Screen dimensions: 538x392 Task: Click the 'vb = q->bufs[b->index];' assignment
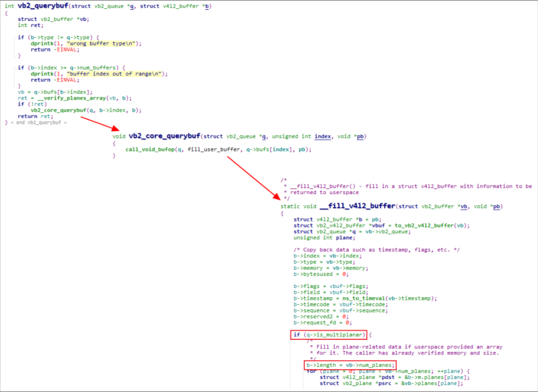coord(55,92)
